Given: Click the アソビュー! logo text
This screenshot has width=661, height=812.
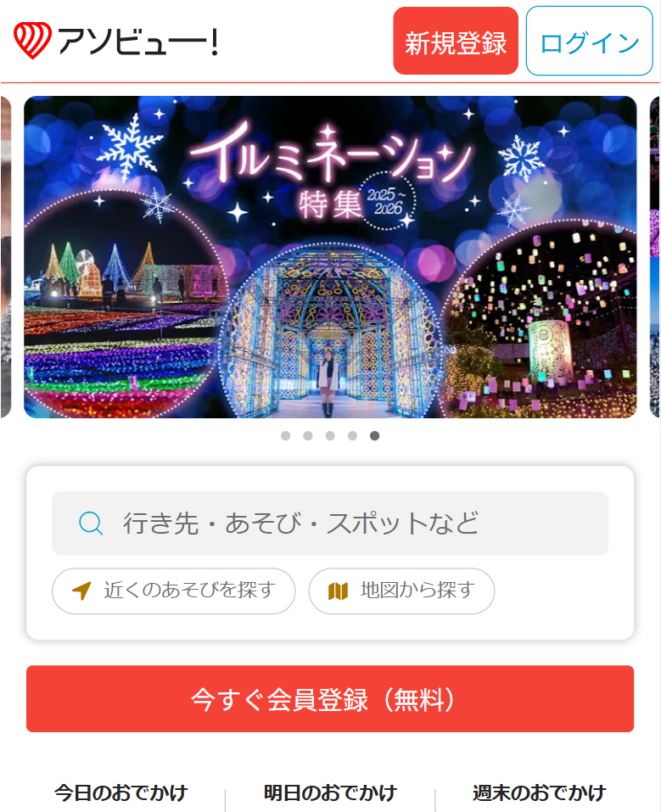Looking at the screenshot, I should tap(137, 41).
